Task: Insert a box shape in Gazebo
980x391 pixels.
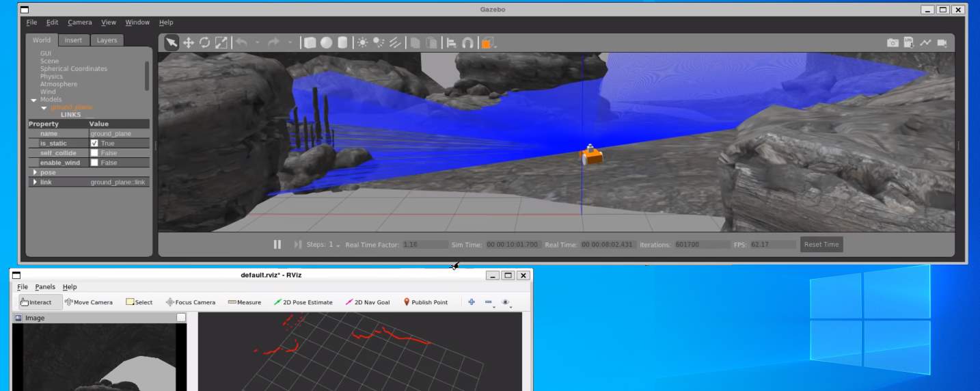Action: (310, 42)
